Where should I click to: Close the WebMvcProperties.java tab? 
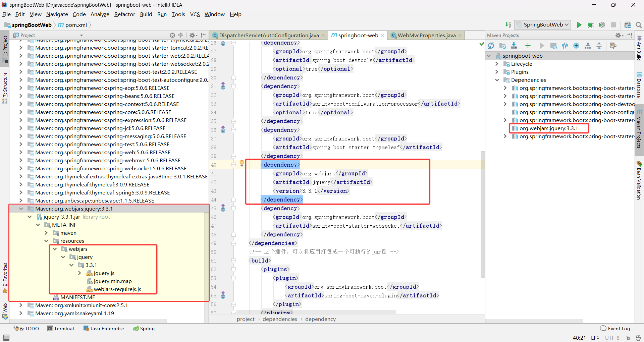point(460,35)
